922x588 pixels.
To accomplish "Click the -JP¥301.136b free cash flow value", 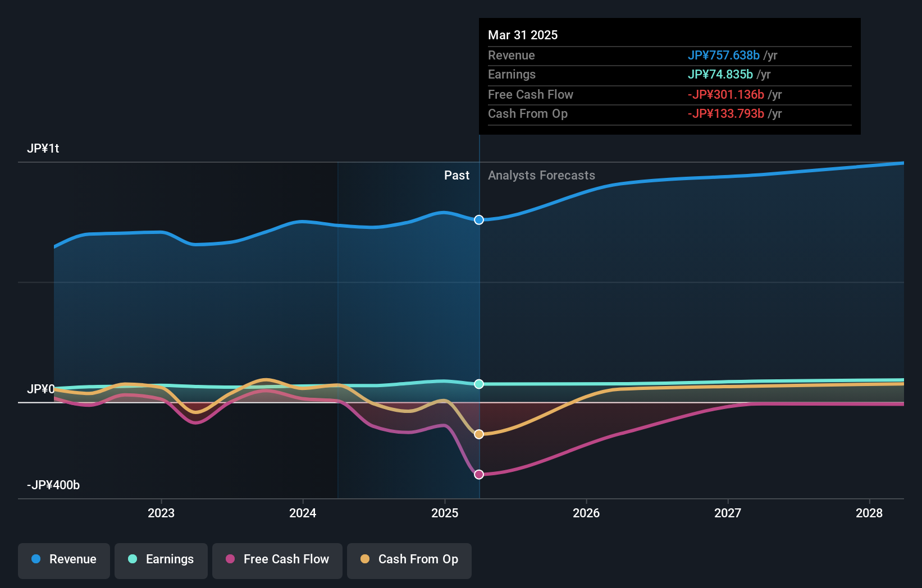I will [x=726, y=94].
